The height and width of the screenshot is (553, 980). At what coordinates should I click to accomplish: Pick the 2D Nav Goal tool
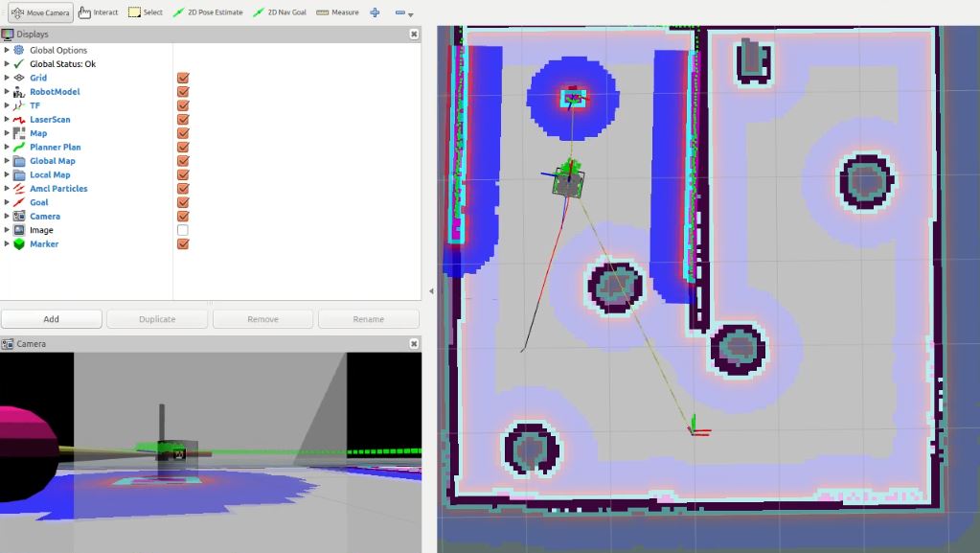281,12
